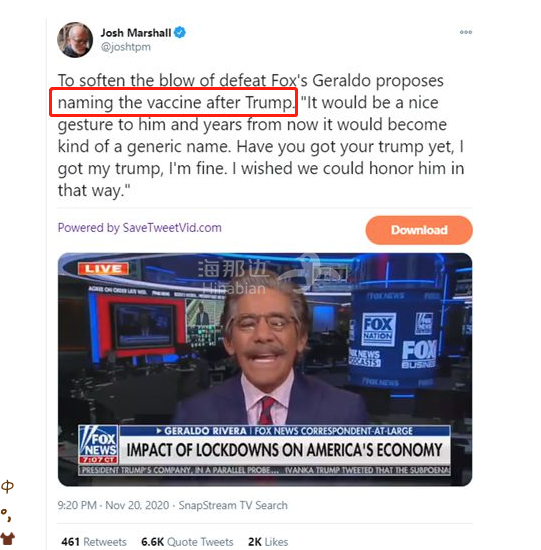Click the red LIVE badge in video
541x550 pixels.
pyautogui.click(x=103, y=269)
